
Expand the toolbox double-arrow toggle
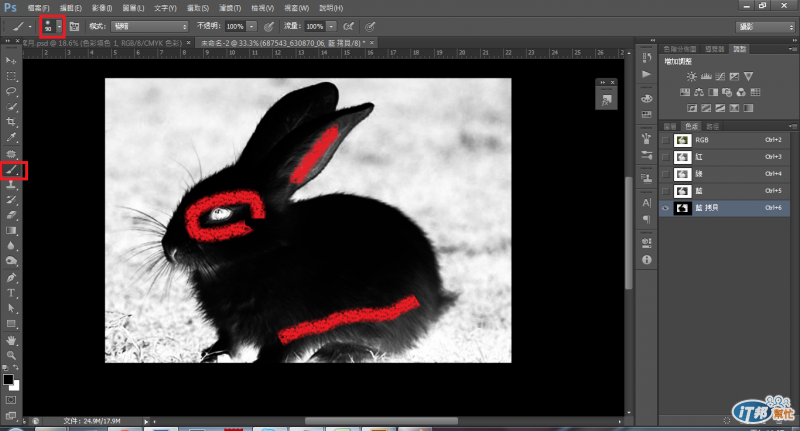pyautogui.click(x=8, y=41)
